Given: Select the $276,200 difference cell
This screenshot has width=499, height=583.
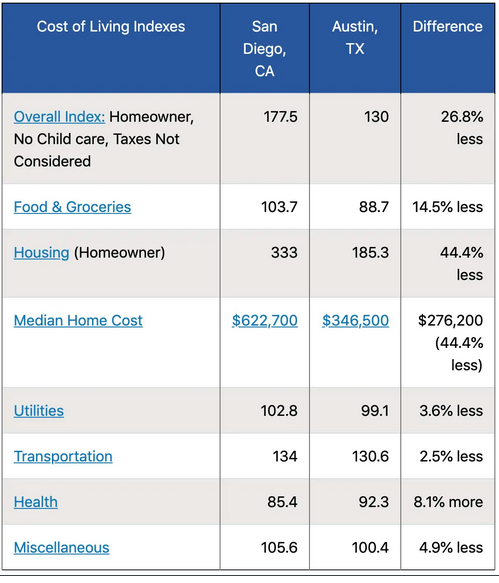Looking at the screenshot, I should (x=450, y=343).
